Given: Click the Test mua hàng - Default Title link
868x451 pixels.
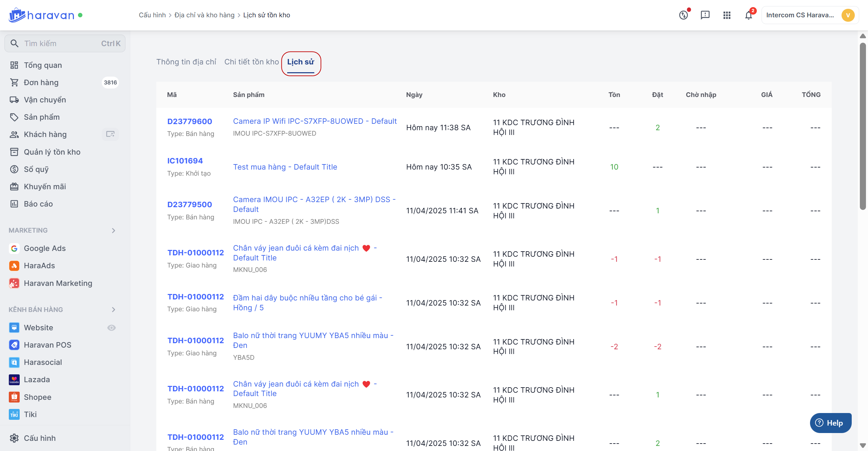Looking at the screenshot, I should 285,167.
